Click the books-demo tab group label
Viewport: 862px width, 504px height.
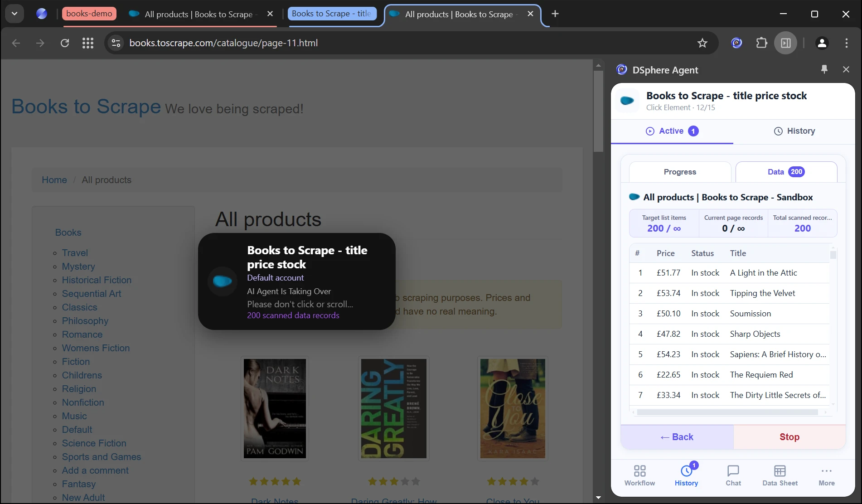89,14
